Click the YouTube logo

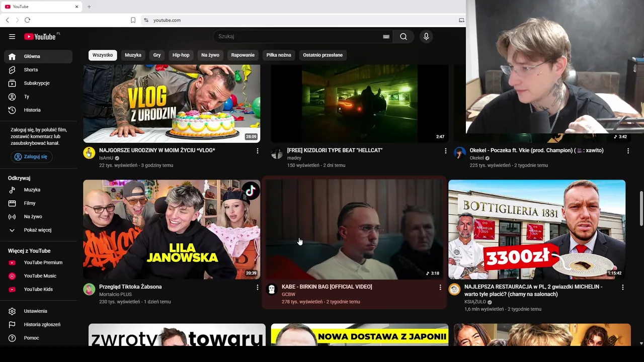coord(40,36)
